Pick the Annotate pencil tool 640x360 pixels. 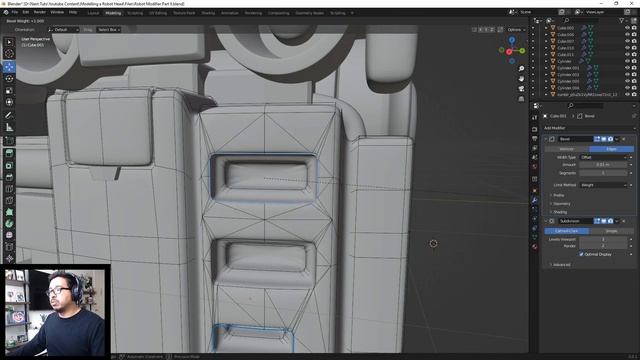tap(9, 116)
